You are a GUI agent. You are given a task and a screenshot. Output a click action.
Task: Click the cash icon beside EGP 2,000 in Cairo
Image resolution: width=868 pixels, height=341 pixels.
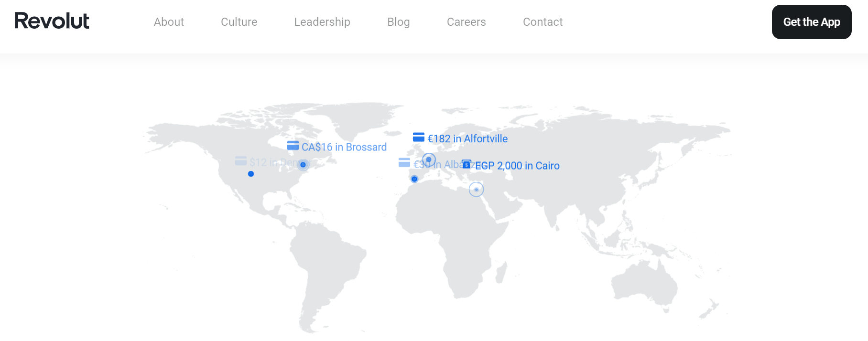(466, 165)
